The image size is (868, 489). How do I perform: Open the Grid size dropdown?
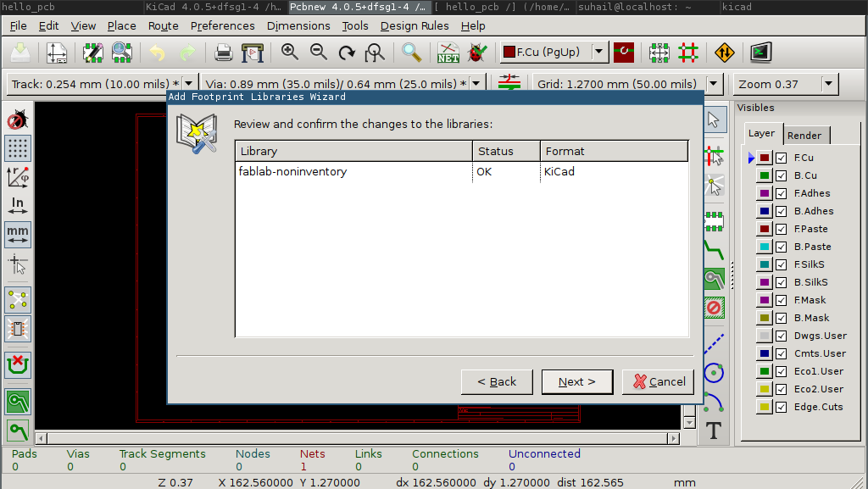[x=714, y=84]
